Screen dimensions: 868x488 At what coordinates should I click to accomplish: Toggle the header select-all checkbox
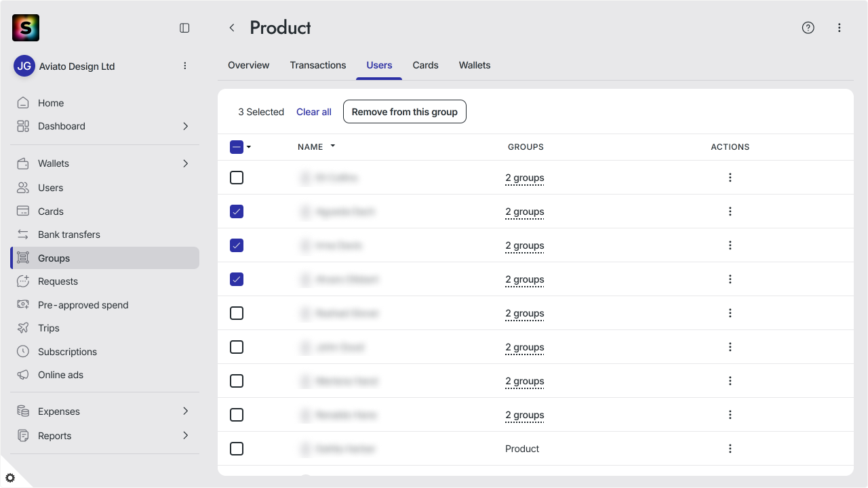[x=237, y=147]
